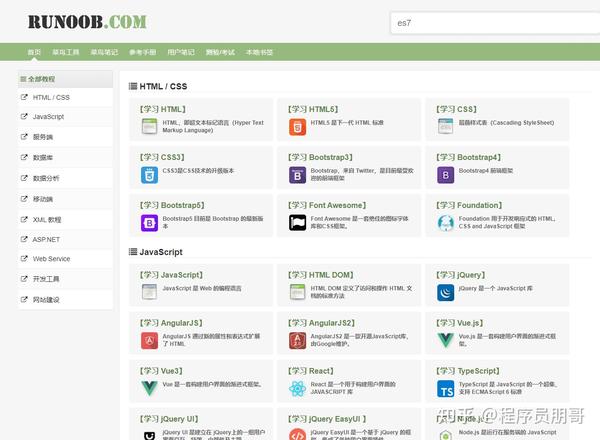The image size is (600, 440).
Task: Select 网站建设 in the sidebar
Action: 65,300
